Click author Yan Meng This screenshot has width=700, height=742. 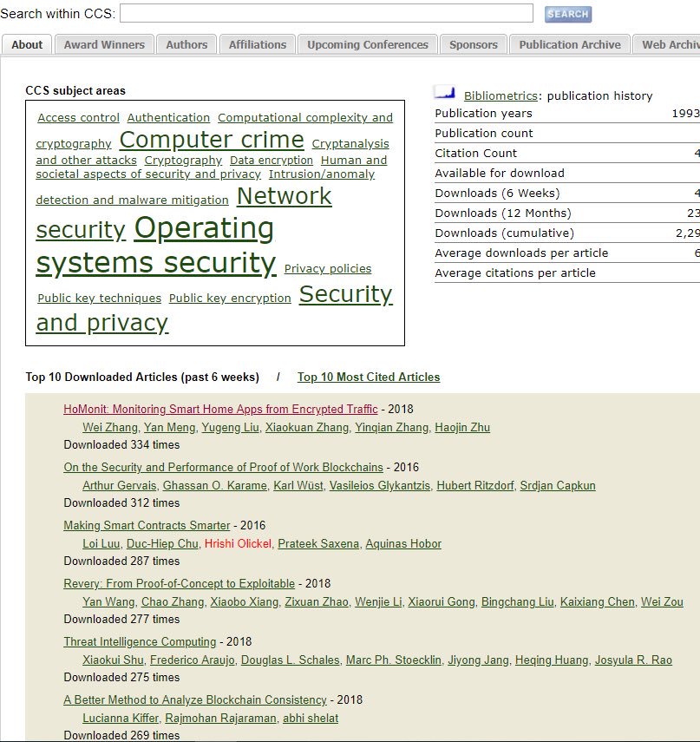169,427
